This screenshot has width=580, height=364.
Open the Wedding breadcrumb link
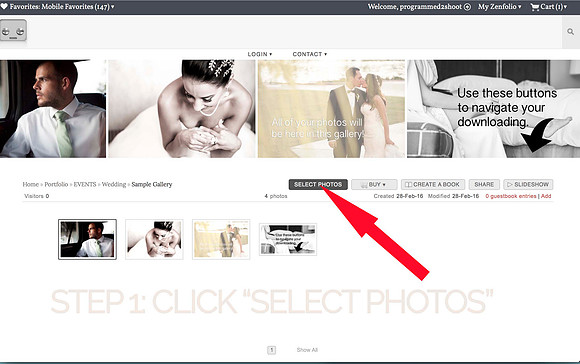(114, 184)
